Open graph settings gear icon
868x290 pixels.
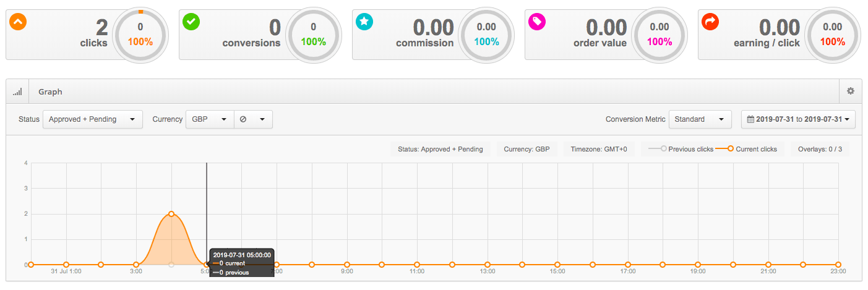(x=851, y=91)
